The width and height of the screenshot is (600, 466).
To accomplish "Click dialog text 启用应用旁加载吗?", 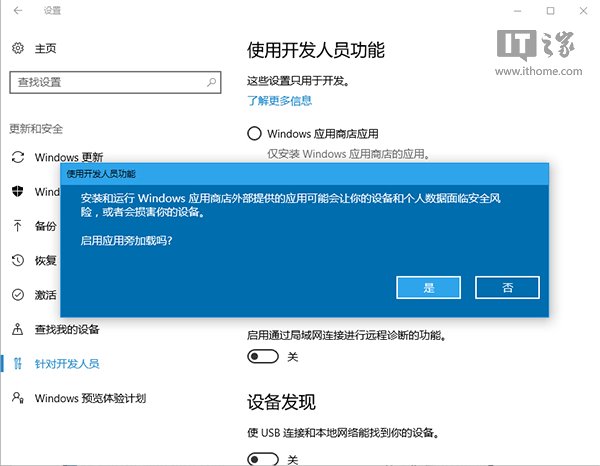I will 127,240.
